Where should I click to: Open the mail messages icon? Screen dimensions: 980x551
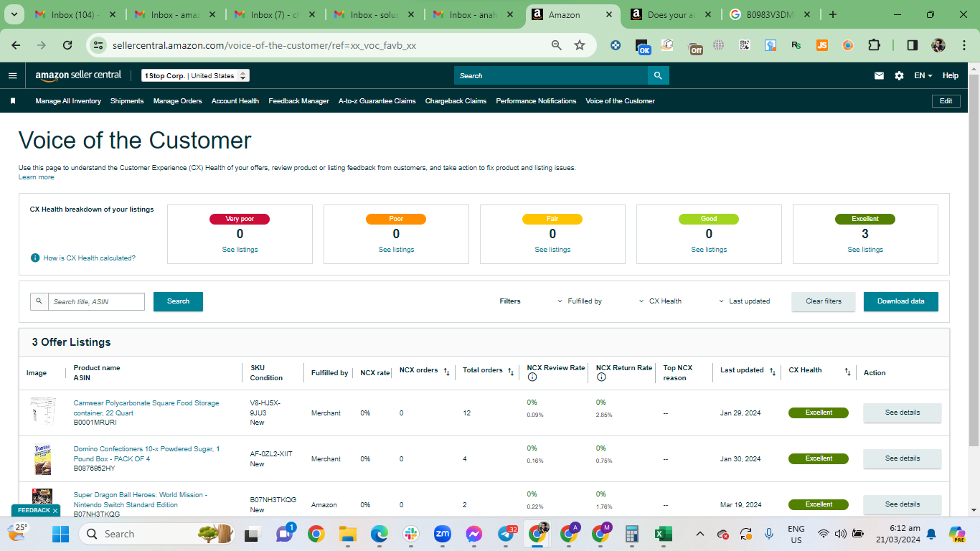pos(879,75)
